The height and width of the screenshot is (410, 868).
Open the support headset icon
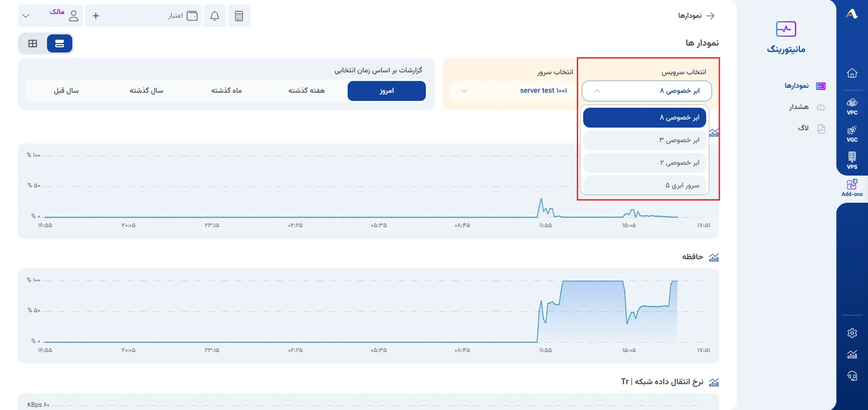tap(852, 376)
